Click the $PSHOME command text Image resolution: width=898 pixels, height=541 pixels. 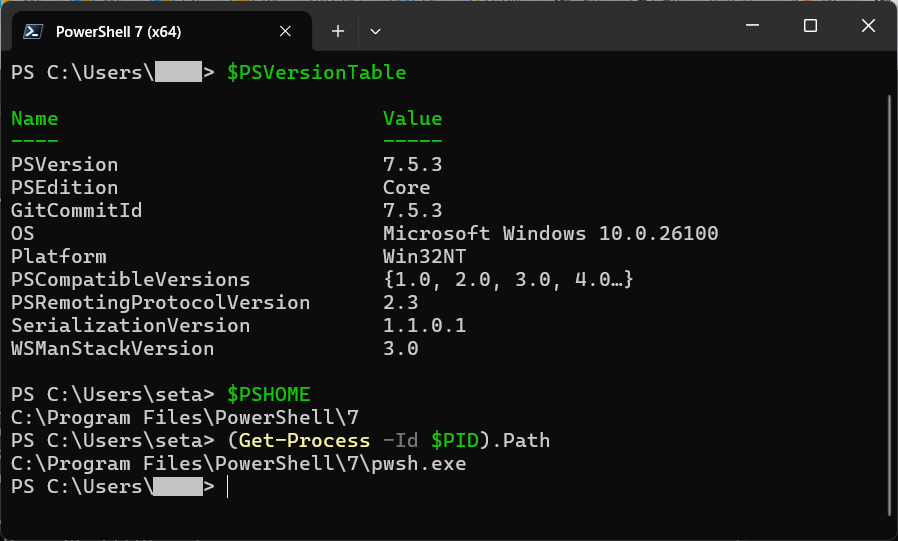pos(269,394)
